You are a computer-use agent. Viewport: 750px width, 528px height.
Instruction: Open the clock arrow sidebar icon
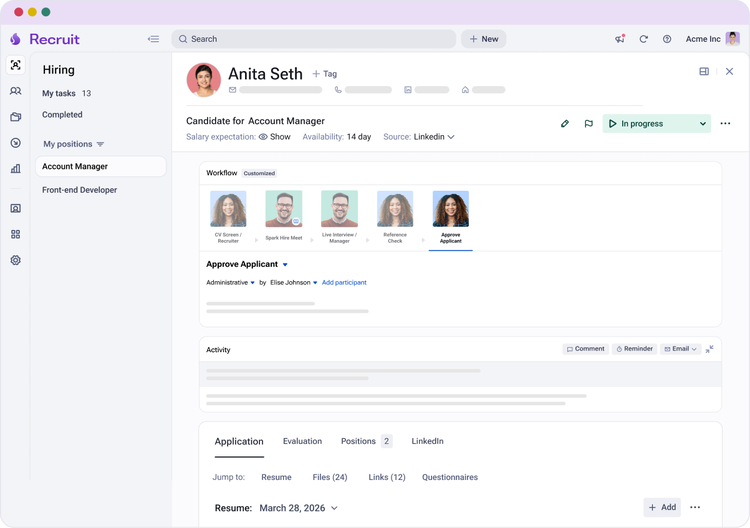(x=15, y=143)
